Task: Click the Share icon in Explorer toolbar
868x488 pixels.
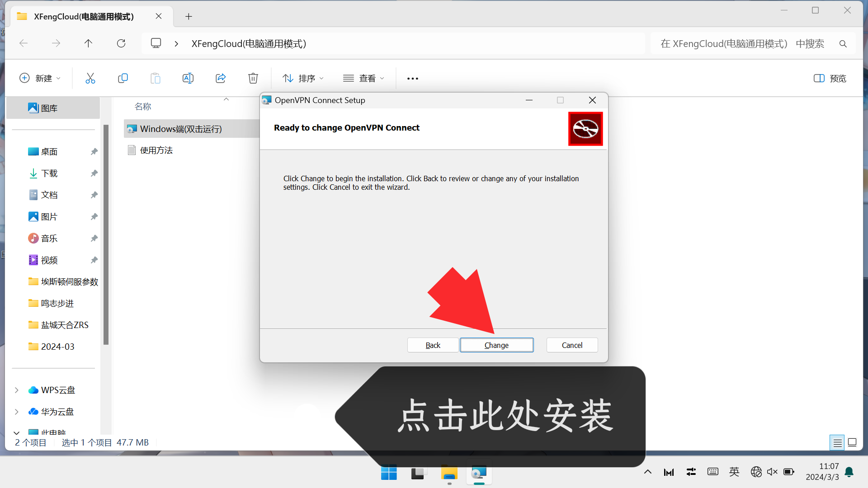Action: (221, 78)
